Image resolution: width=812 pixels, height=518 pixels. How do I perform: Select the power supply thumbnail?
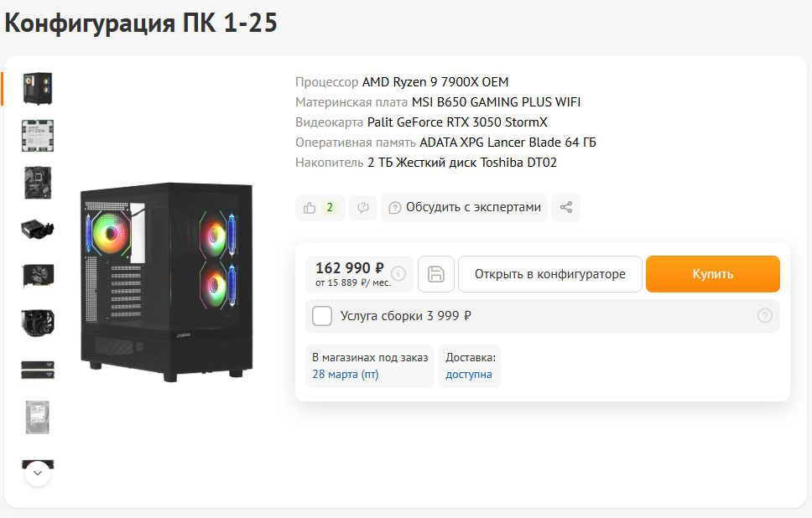coord(38,230)
